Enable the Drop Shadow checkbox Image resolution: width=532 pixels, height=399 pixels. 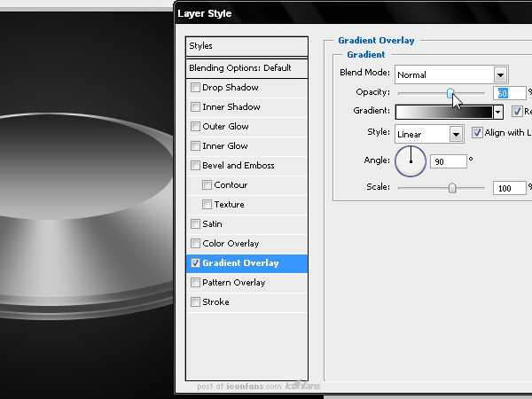(195, 88)
